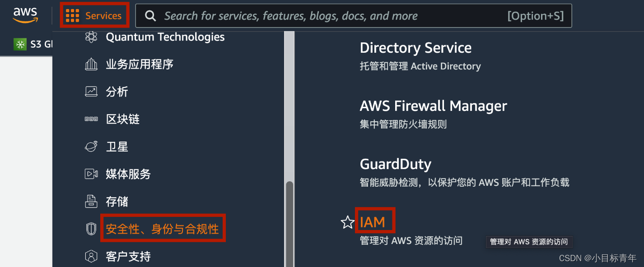Open the AWS home page logo

[x=25, y=14]
